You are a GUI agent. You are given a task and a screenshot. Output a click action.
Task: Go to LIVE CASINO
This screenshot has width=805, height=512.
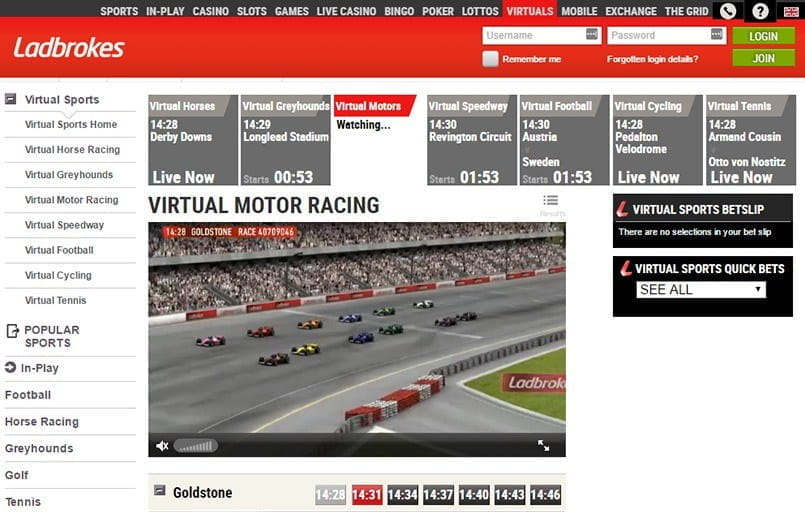(x=346, y=11)
